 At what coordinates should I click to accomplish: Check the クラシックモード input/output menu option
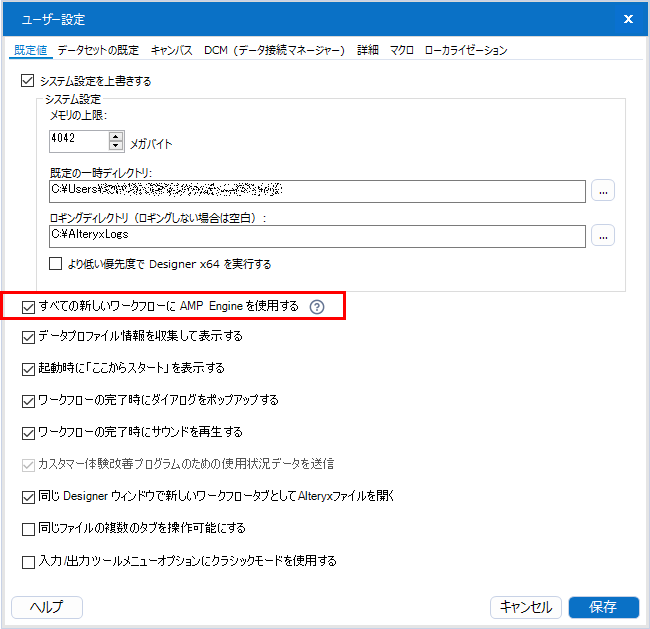[28, 561]
